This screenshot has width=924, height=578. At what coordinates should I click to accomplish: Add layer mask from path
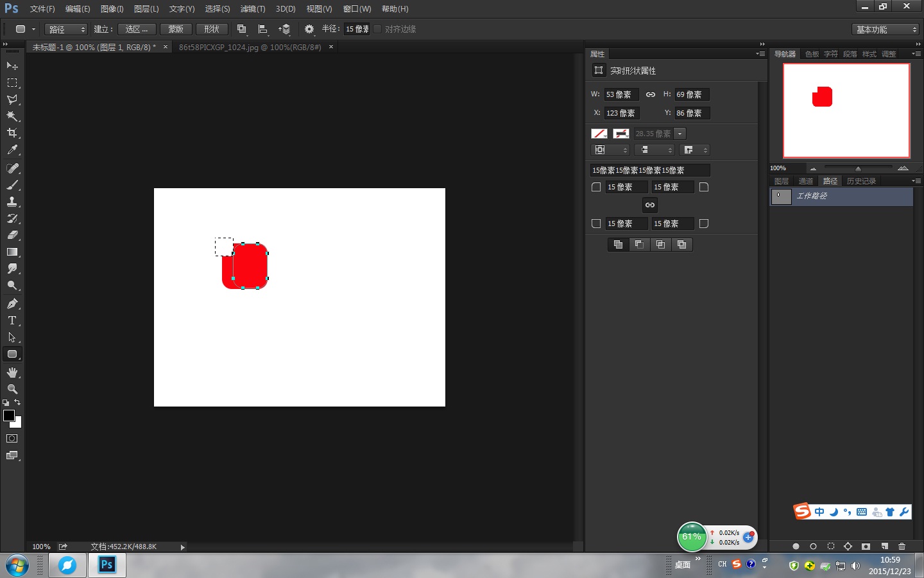866,546
